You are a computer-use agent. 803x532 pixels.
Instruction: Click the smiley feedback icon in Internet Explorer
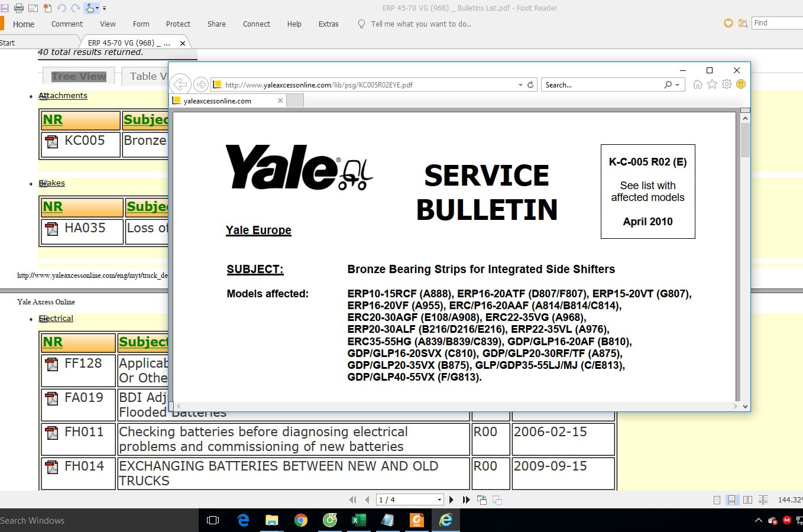click(741, 85)
